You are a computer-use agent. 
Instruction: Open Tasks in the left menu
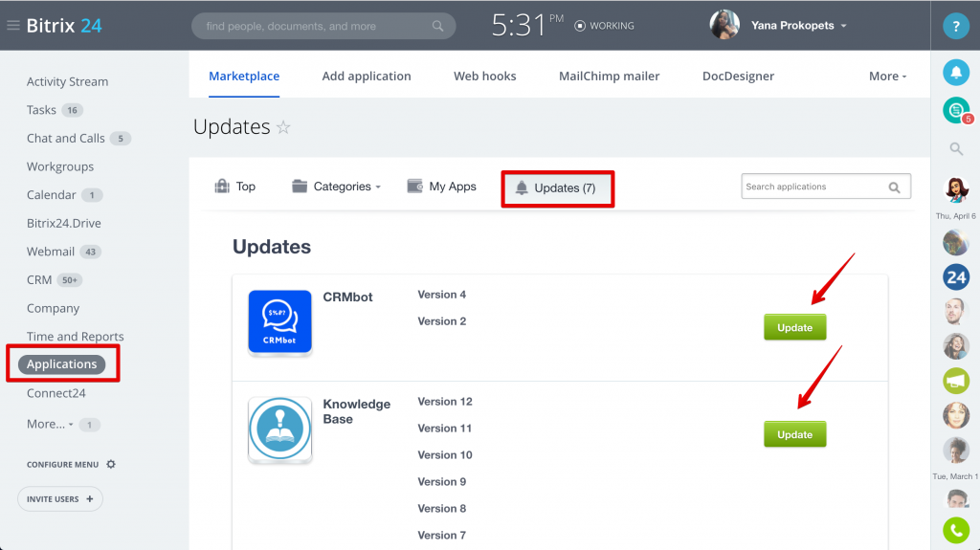(x=41, y=110)
